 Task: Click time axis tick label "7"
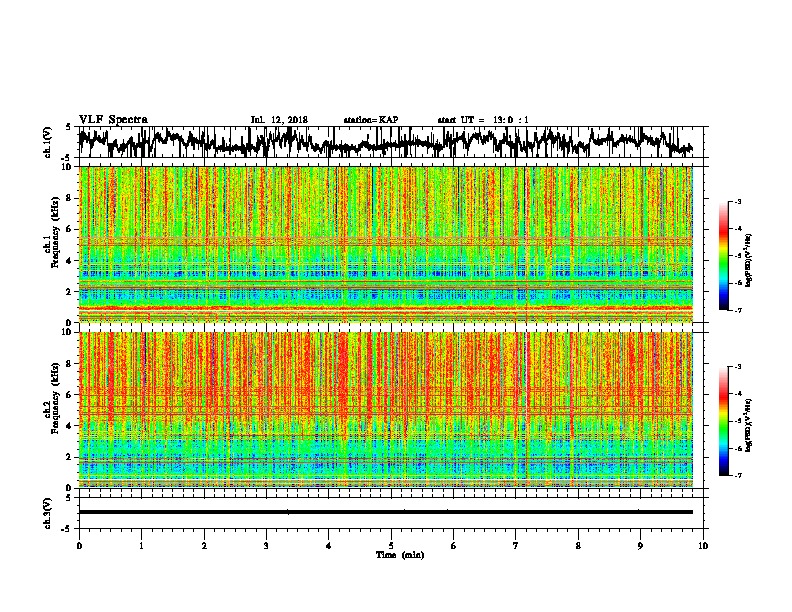pos(516,546)
